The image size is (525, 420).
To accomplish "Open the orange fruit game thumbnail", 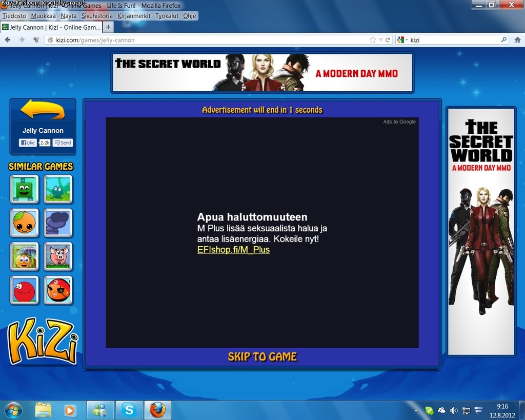I will (24, 223).
